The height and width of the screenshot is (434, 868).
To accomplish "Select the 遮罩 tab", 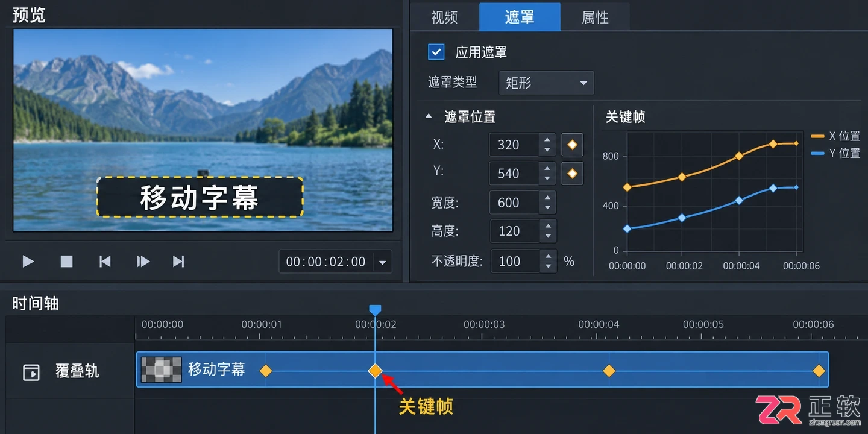I will 520,17.
